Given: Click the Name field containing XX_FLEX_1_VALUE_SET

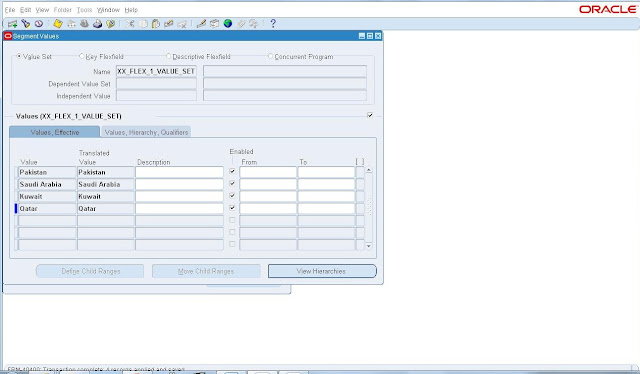Looking at the screenshot, I should coord(156,71).
